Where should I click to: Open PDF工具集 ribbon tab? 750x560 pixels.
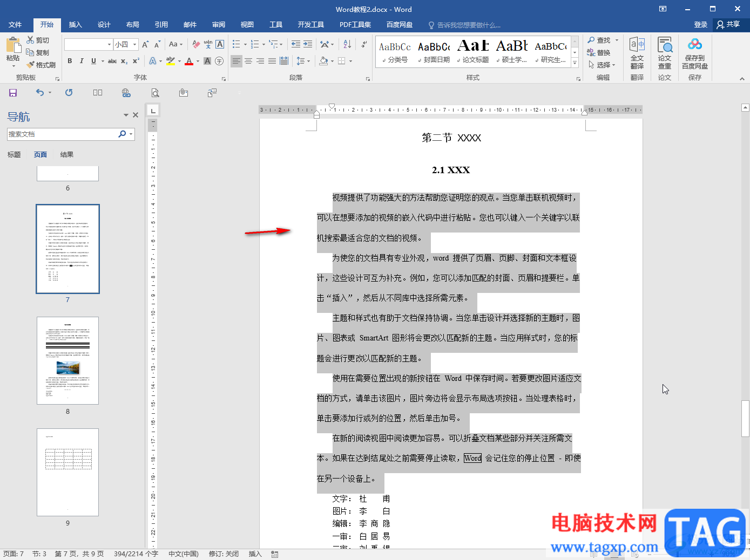355,25
